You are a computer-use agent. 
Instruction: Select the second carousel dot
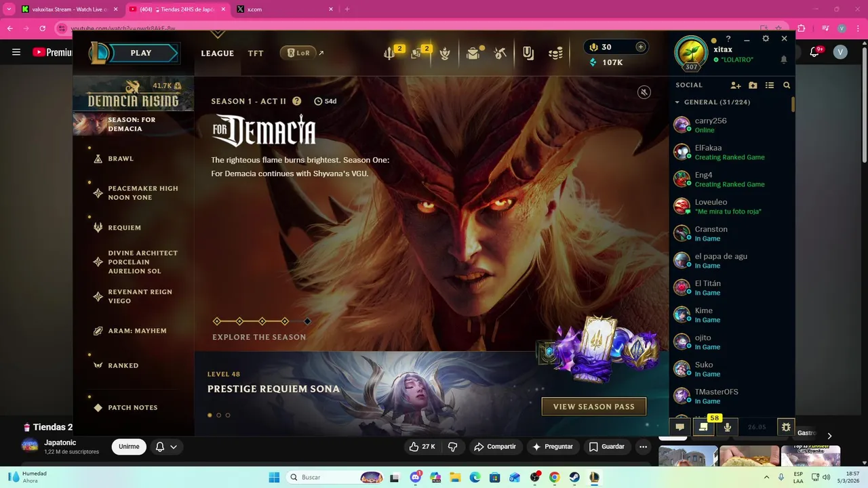(218, 415)
